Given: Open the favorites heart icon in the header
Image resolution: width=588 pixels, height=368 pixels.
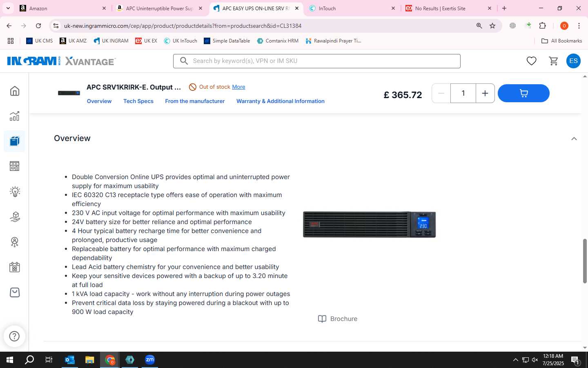Looking at the screenshot, I should click(531, 61).
